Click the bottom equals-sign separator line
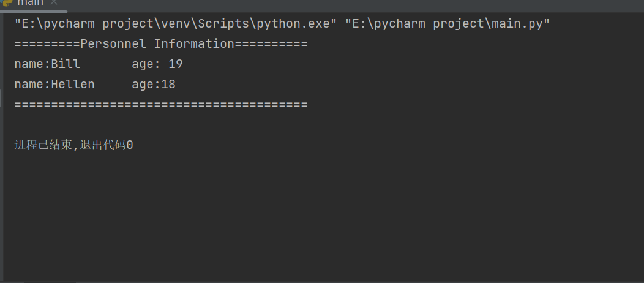644x283 pixels. (x=160, y=105)
